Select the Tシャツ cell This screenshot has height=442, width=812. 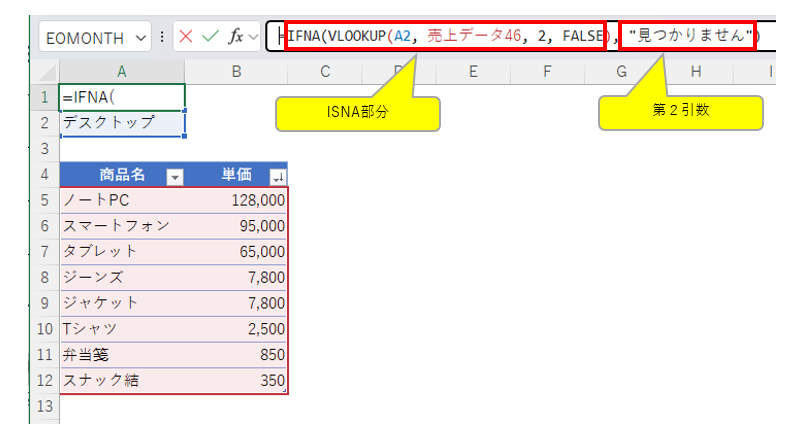coord(122,329)
